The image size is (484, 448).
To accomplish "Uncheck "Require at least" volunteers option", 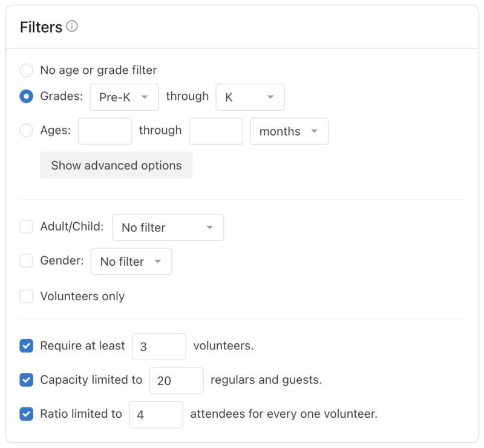I will click(27, 346).
